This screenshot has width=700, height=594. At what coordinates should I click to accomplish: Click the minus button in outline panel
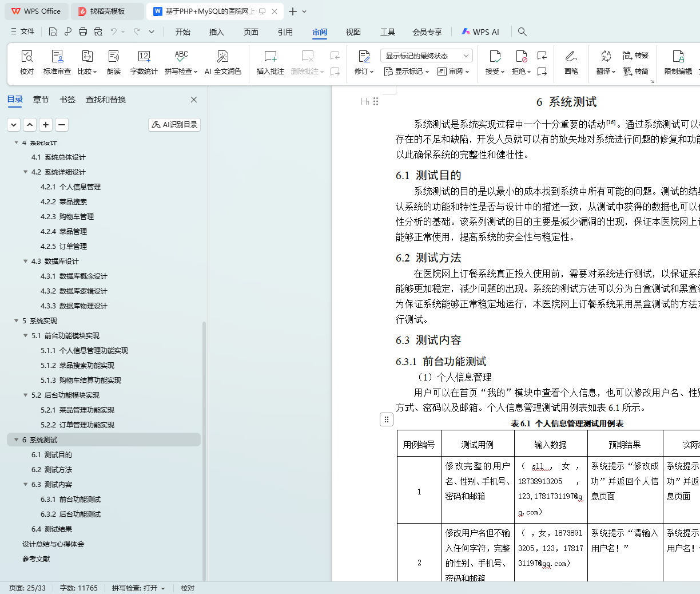62,124
